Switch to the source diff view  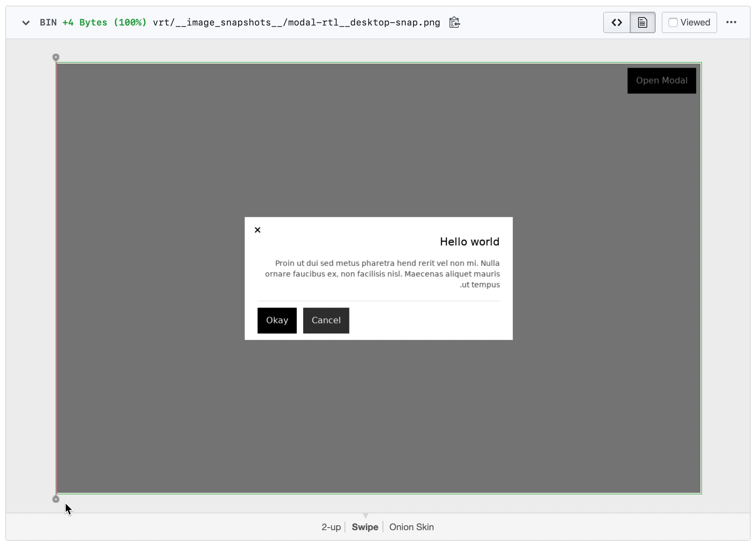click(x=616, y=22)
